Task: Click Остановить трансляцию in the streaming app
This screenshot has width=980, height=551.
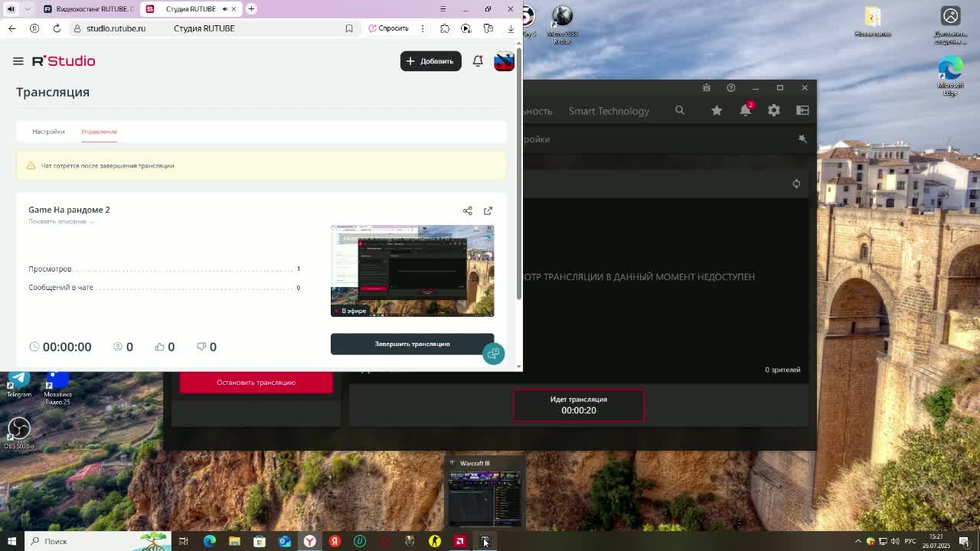Action: click(256, 383)
